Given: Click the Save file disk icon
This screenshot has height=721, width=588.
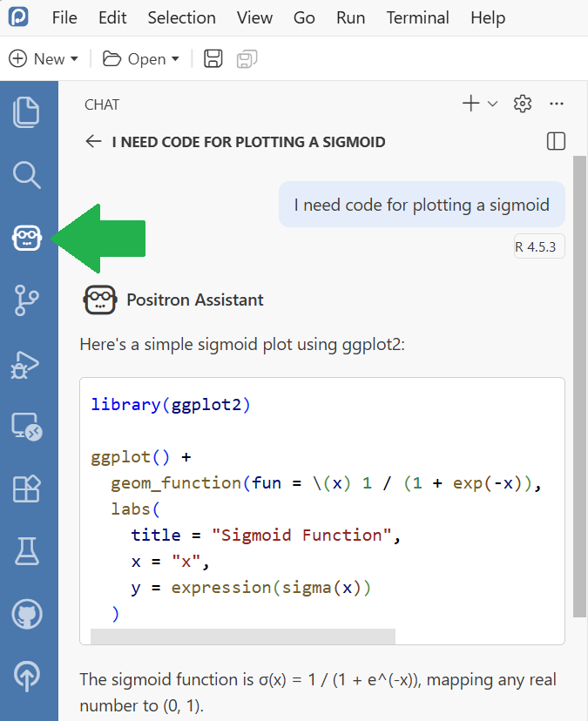Looking at the screenshot, I should pyautogui.click(x=213, y=58).
